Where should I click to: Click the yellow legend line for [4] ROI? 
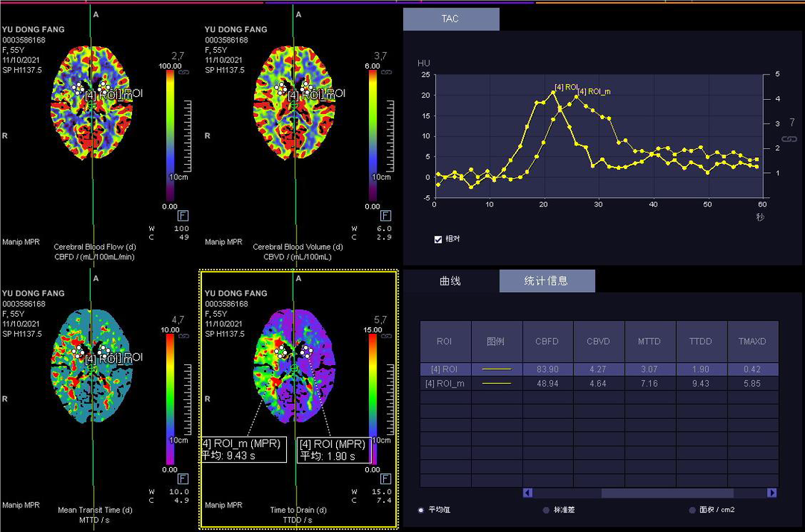(496, 370)
